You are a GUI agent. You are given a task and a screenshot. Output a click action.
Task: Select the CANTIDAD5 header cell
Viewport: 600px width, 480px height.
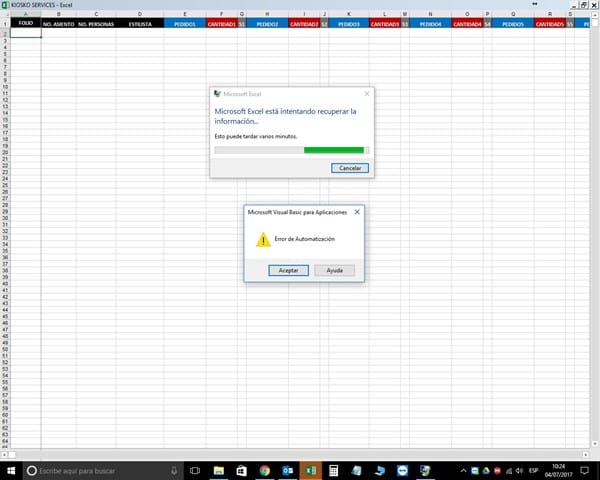point(550,23)
